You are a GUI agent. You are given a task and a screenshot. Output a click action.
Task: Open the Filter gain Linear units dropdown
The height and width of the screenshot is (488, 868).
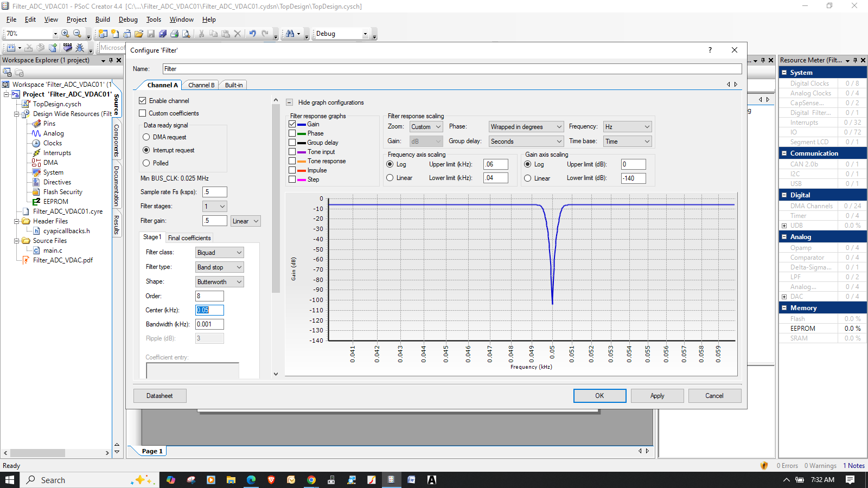point(246,221)
